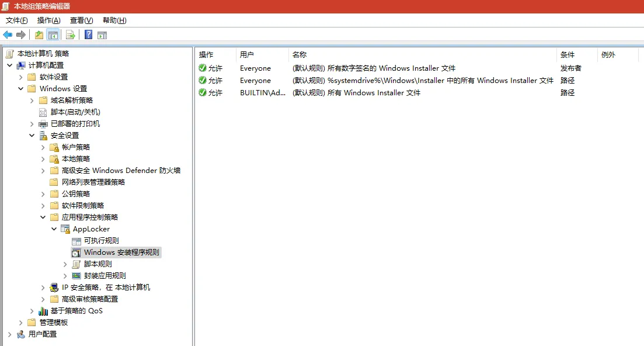Click the 帐户策略 folder icon

point(54,147)
